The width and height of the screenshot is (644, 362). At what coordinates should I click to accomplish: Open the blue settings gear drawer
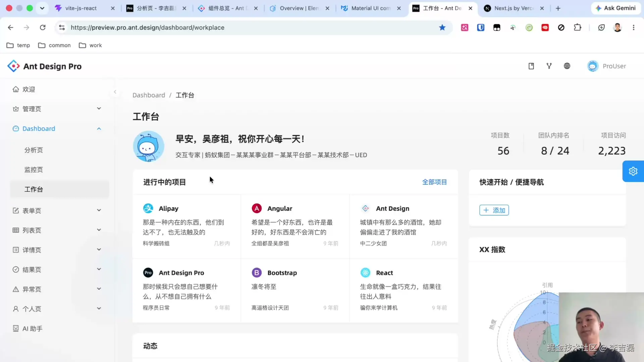click(633, 171)
